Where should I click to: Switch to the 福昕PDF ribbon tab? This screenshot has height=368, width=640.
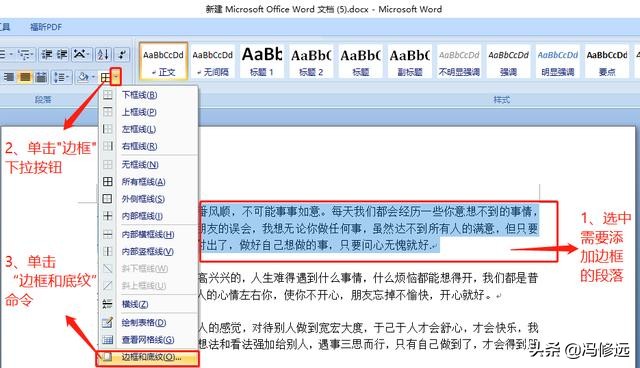pos(46,27)
